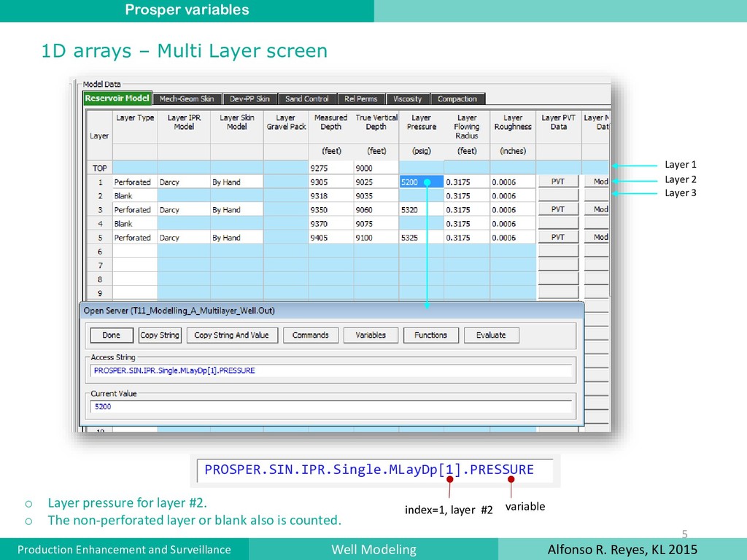Click the Done button in Open Server
Image resolution: width=747 pixels, height=560 pixels.
(x=112, y=335)
